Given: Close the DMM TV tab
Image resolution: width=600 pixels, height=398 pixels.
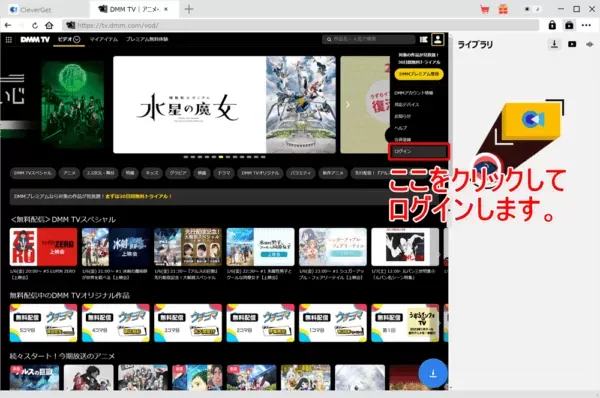Looking at the screenshot, I should (x=166, y=9).
